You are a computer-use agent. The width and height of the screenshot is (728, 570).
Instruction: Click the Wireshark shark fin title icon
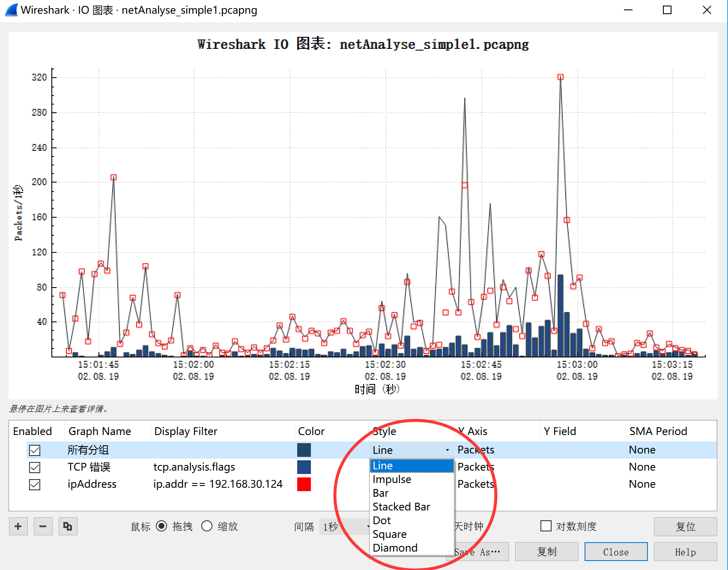coord(11,10)
